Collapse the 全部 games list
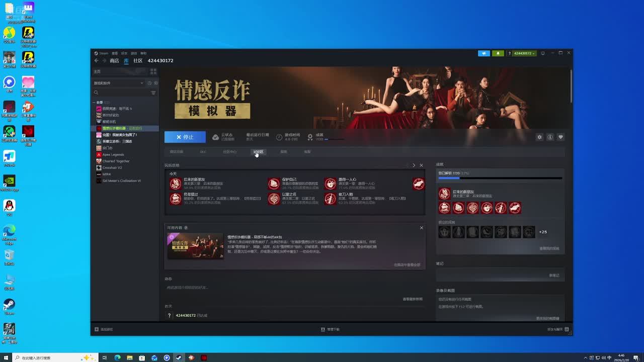The height and width of the screenshot is (362, 644). point(94,103)
